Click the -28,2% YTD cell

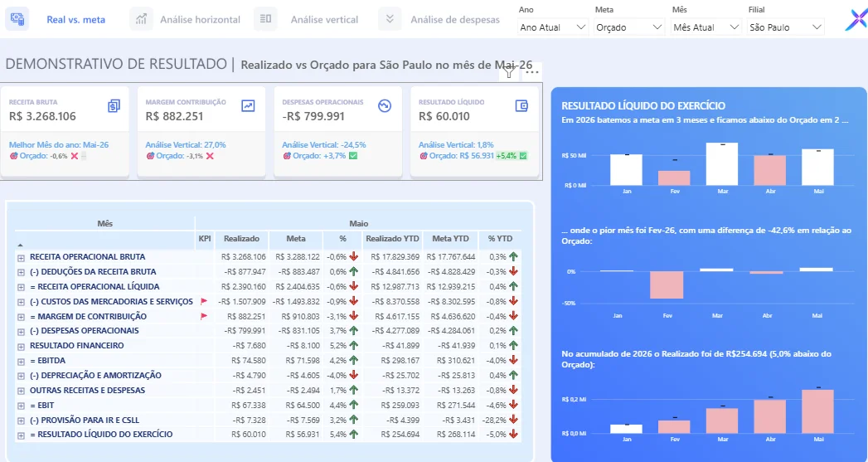[x=494, y=420]
